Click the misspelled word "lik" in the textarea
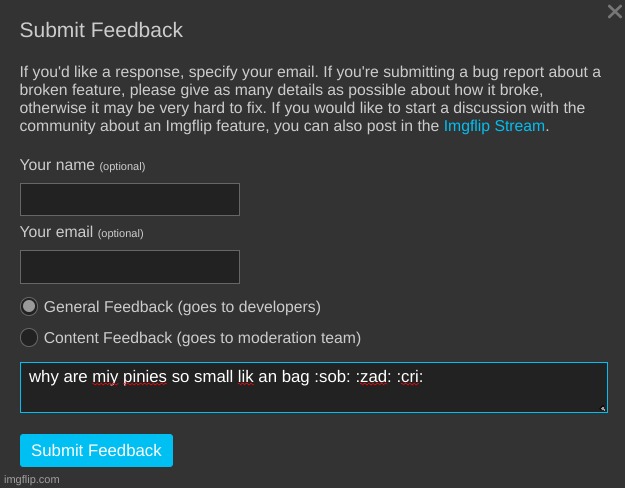The height and width of the screenshot is (488, 625). [246, 377]
